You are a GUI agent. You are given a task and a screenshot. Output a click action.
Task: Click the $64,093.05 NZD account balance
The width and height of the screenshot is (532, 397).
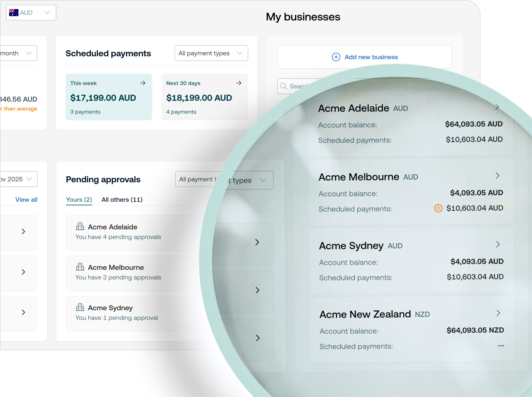[475, 330]
